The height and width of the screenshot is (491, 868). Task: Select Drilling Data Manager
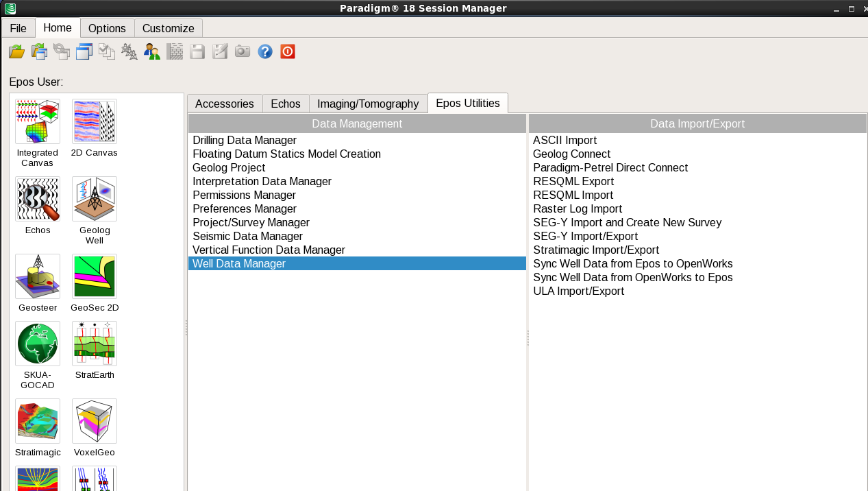357,140
